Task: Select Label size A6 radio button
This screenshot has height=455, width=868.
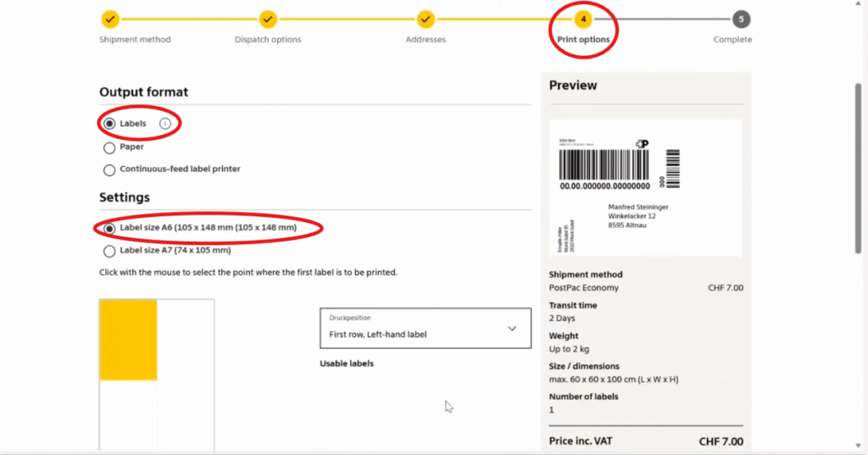Action: pyautogui.click(x=109, y=228)
